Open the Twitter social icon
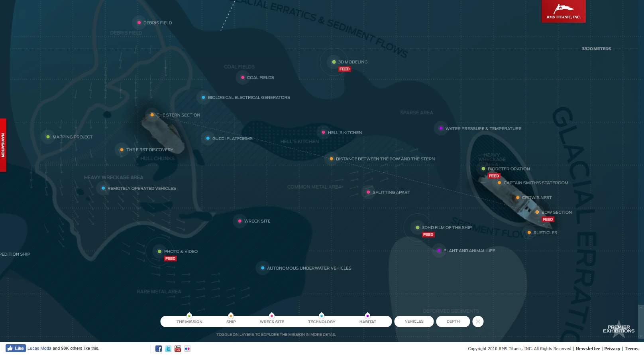This screenshot has width=644, height=355. (168, 349)
